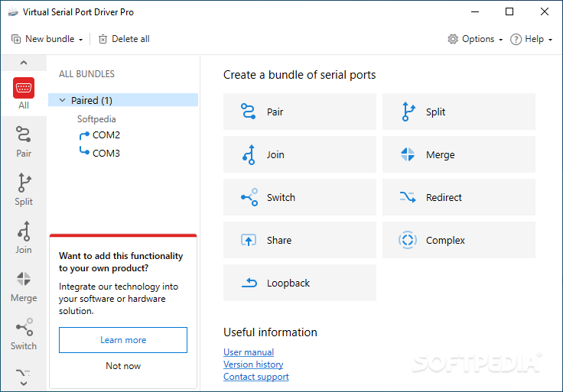Create a Redirect bundle tile

coord(459,197)
